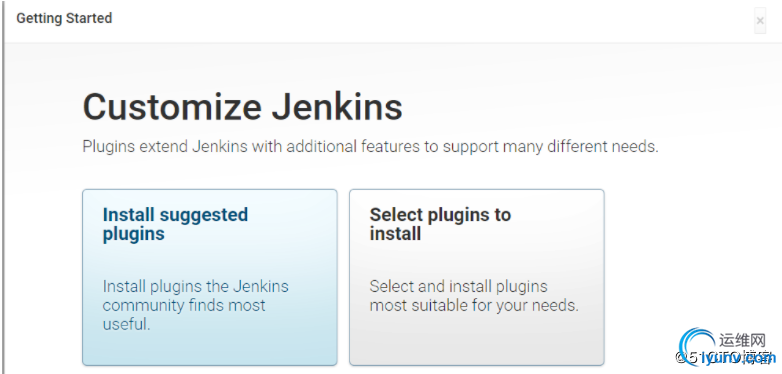
Task: Click 'Select and install plugins' description text
Action: click(x=458, y=287)
